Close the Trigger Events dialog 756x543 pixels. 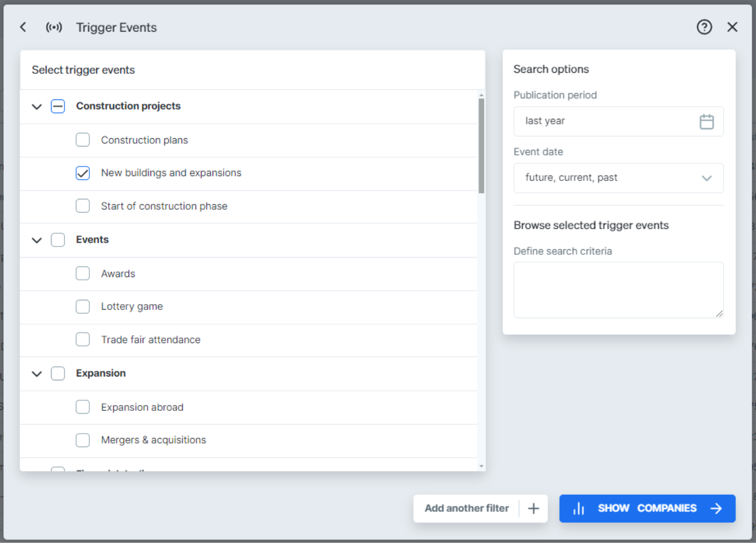pyautogui.click(x=732, y=27)
